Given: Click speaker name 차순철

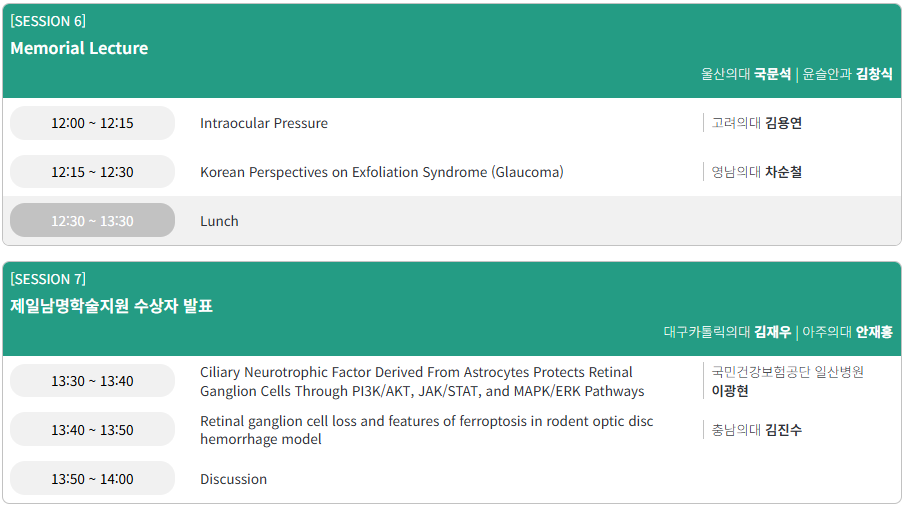Looking at the screenshot, I should click(783, 172).
